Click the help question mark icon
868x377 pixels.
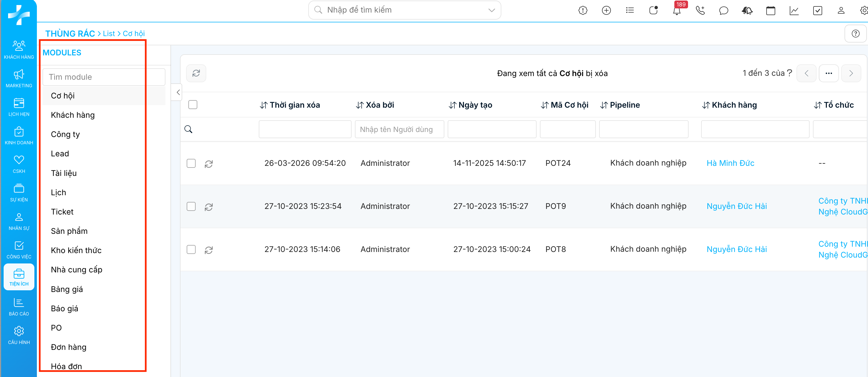pos(855,34)
